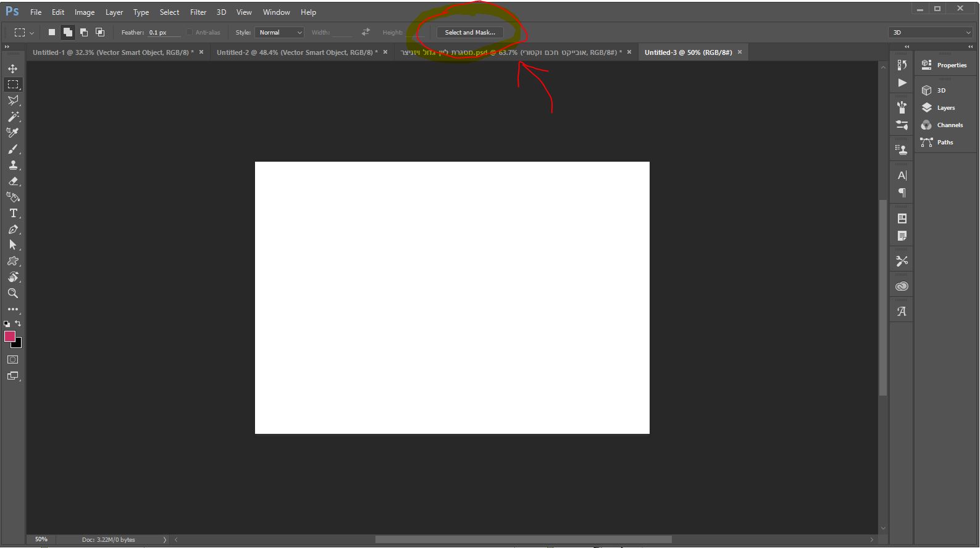Open the Glyphs panel icon

coord(902,312)
